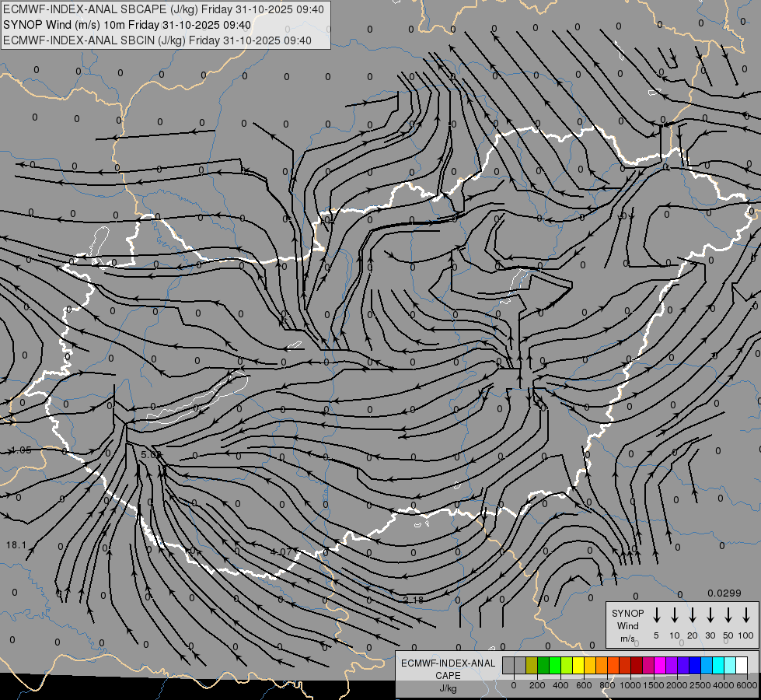This screenshot has width=761, height=700.
Task: Click the 4000 tick label on the CAPE scale
Action: [724, 685]
